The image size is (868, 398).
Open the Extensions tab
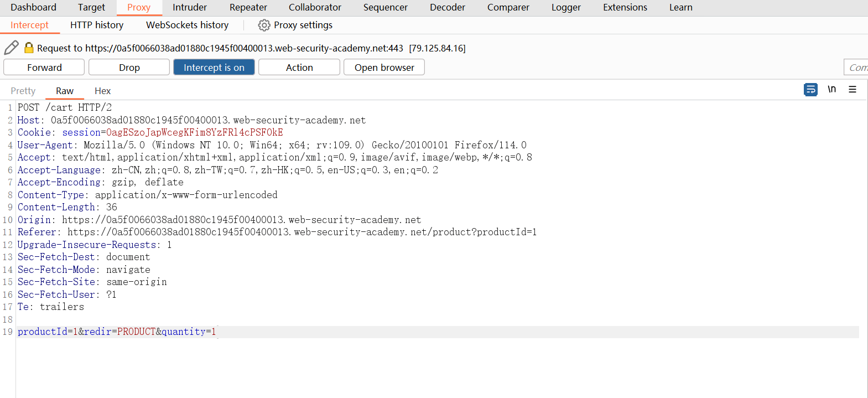(625, 8)
